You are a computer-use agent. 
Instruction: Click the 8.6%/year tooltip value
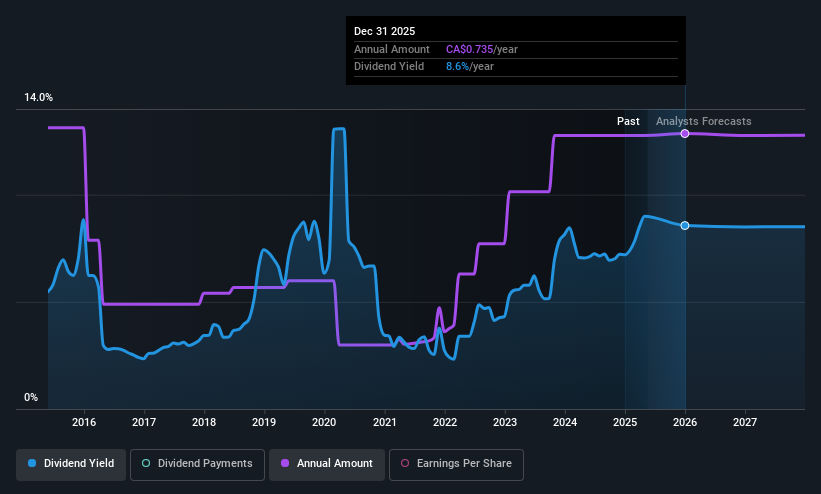(470, 67)
